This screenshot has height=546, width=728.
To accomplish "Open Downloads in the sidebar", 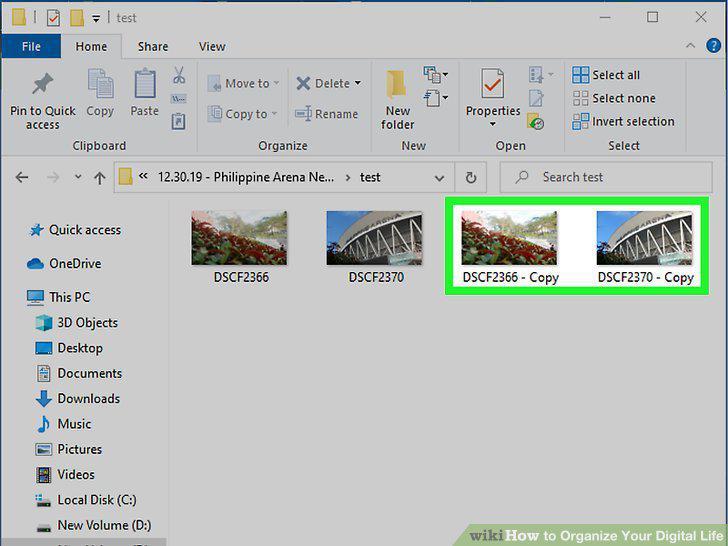I will pos(78,399).
